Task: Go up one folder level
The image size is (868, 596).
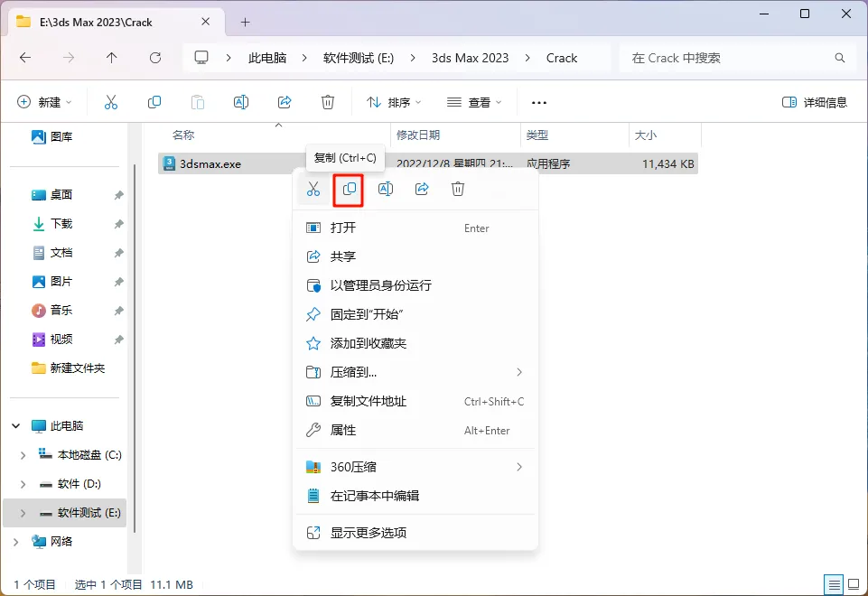Action: pyautogui.click(x=112, y=58)
